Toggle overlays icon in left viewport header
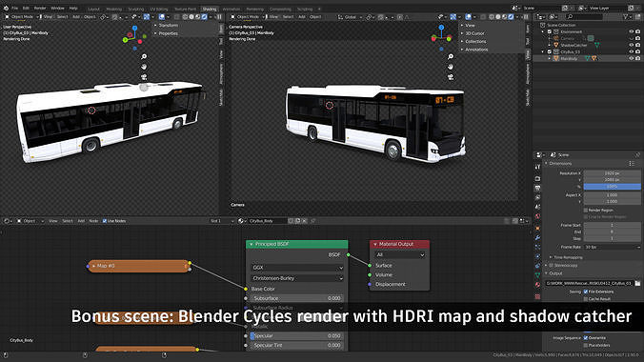 coord(162,17)
